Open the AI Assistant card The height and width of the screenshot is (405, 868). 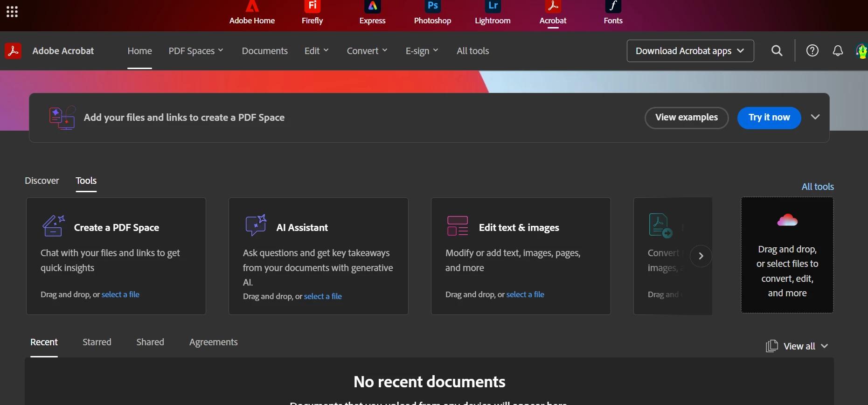[x=319, y=256]
